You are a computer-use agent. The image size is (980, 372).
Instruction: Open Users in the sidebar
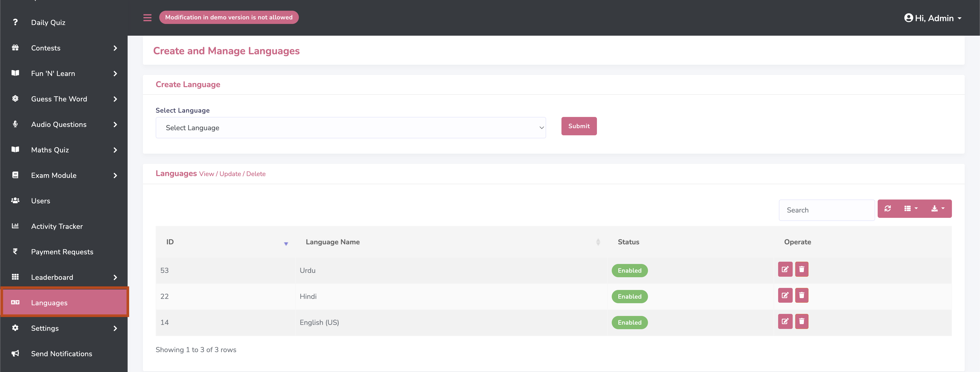(41, 201)
